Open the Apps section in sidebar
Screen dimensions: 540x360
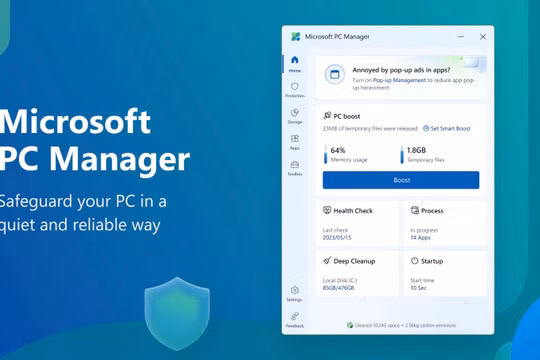coord(295,142)
